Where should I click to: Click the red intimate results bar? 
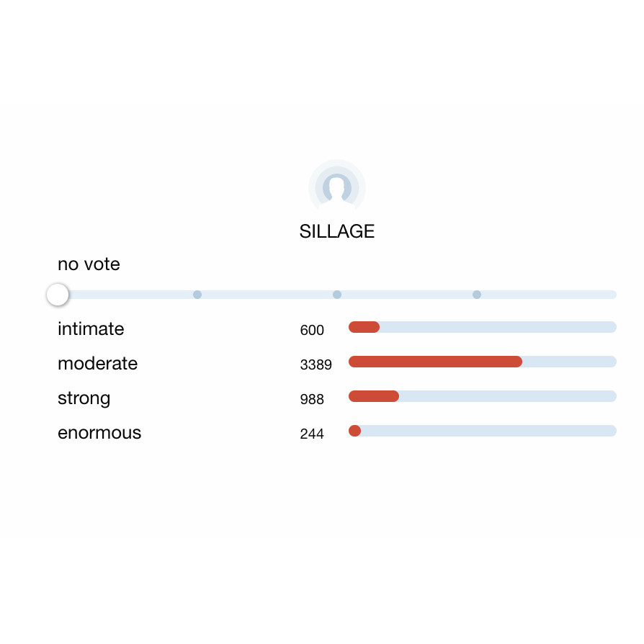pos(364,327)
